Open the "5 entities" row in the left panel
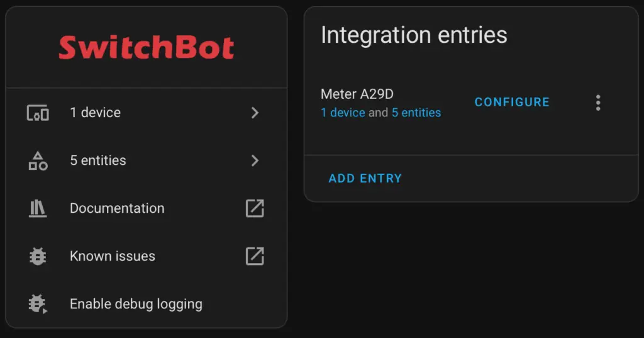This screenshot has height=338, width=644. (x=98, y=161)
